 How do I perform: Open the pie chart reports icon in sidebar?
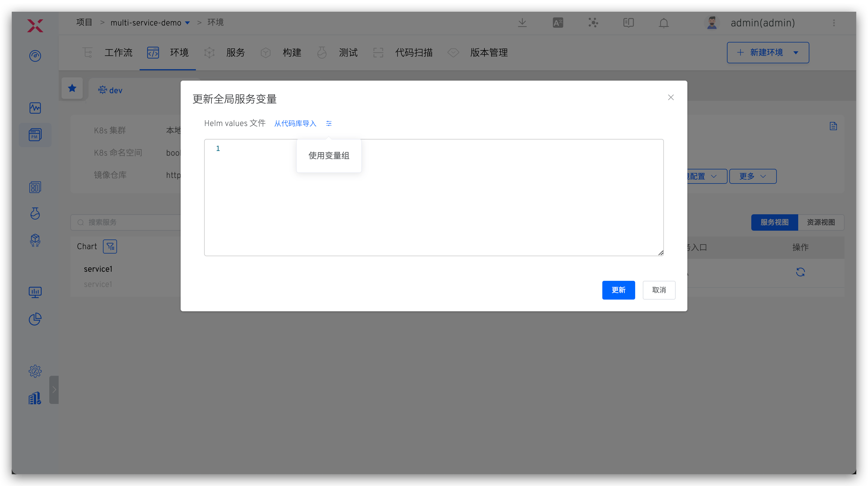point(35,319)
